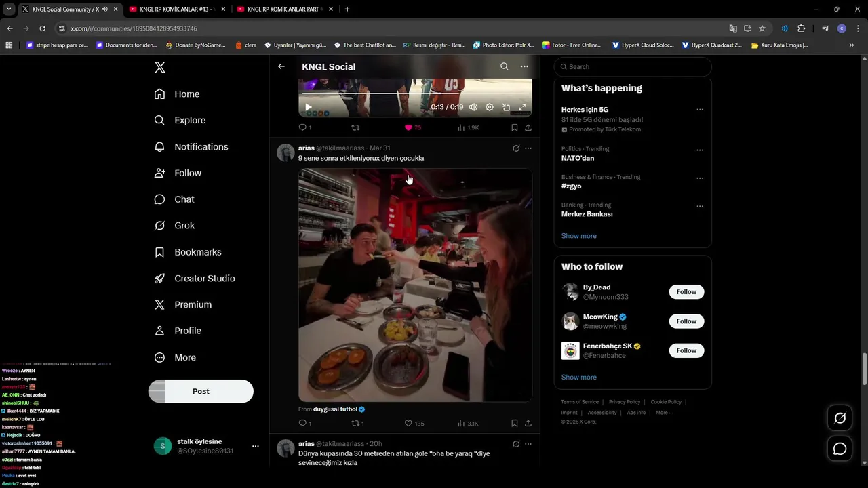This screenshot has height=488, width=868.
Task: View analytics showing 1.9K views
Action: point(469,127)
